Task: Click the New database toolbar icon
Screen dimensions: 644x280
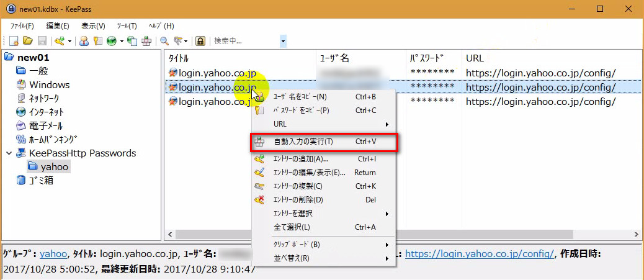Action: coord(14,41)
